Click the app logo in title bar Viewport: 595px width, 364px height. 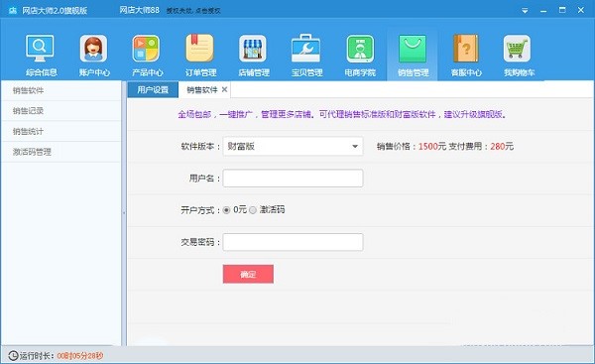tap(13, 10)
